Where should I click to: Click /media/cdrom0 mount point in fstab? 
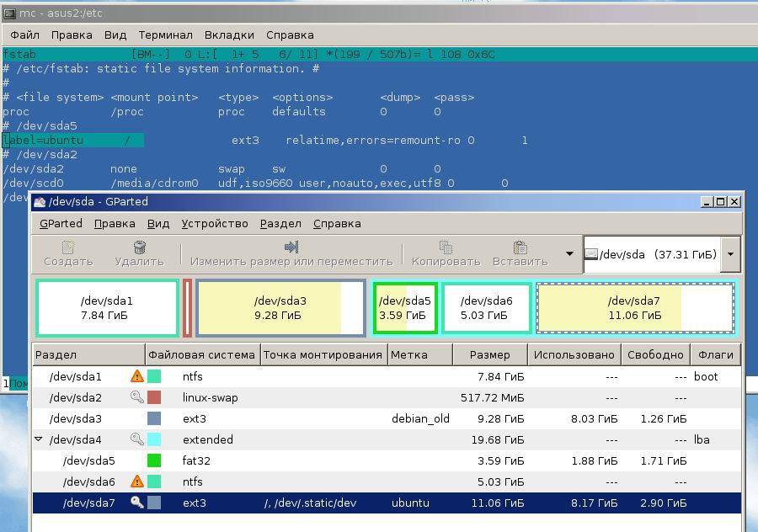(x=154, y=184)
